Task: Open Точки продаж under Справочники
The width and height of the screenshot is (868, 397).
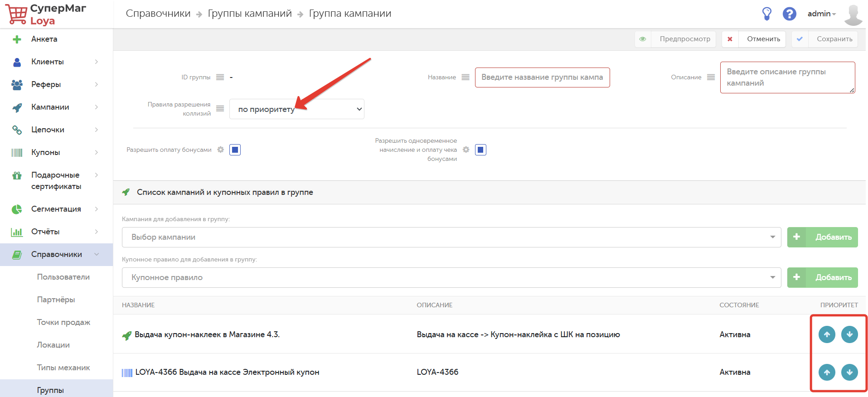Action: tap(63, 322)
